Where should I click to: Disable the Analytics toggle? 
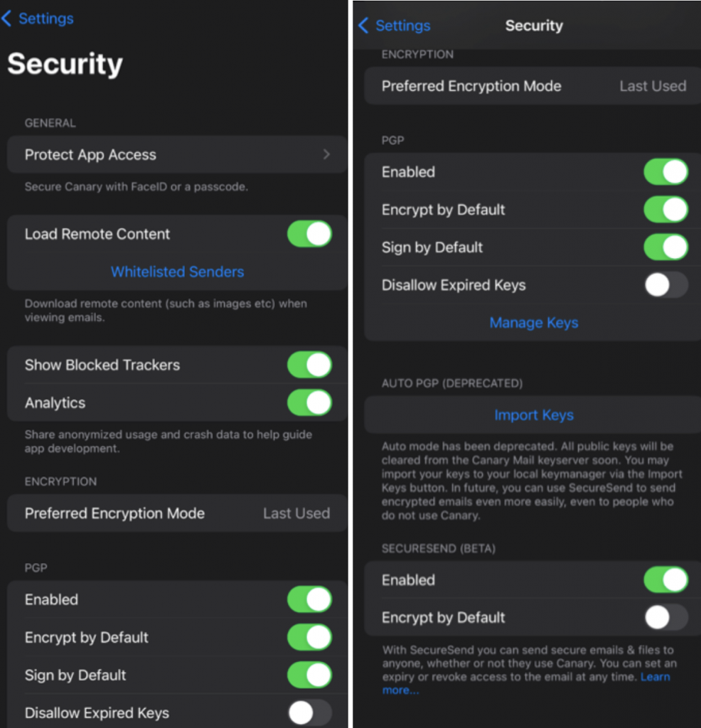click(x=309, y=402)
